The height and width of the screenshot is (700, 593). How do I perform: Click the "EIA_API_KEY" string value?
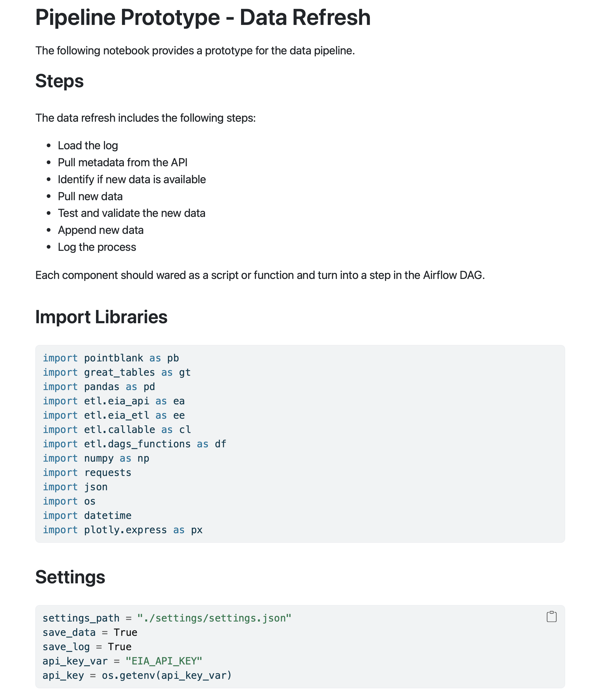coord(164,661)
